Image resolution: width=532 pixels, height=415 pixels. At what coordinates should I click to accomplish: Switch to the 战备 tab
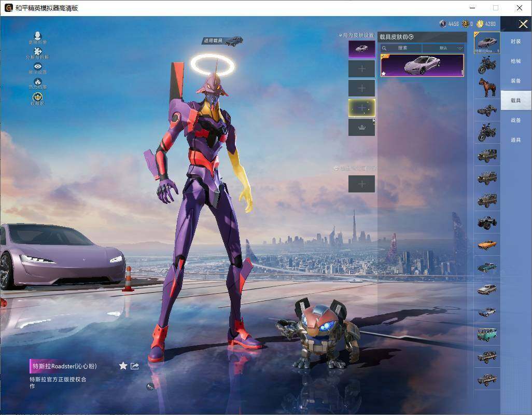point(516,120)
